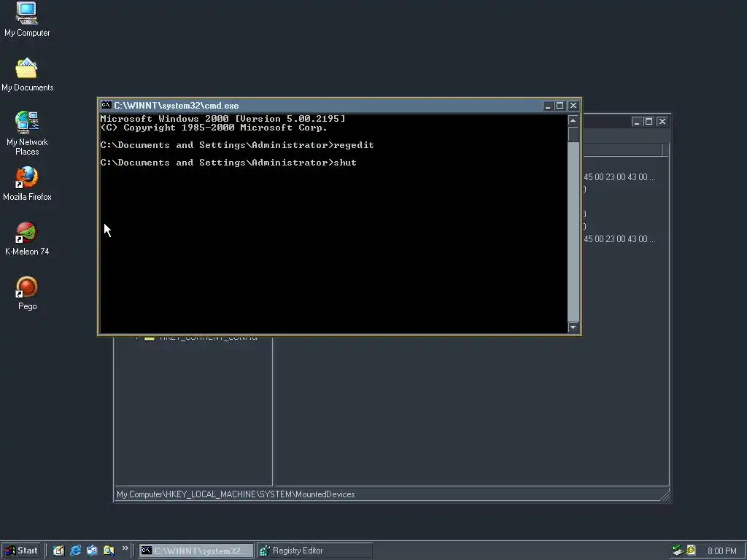Viewport: 747px width, 560px height.
Task: Select the lower '45 00 23 00 43 00' data value
Action: click(x=619, y=239)
